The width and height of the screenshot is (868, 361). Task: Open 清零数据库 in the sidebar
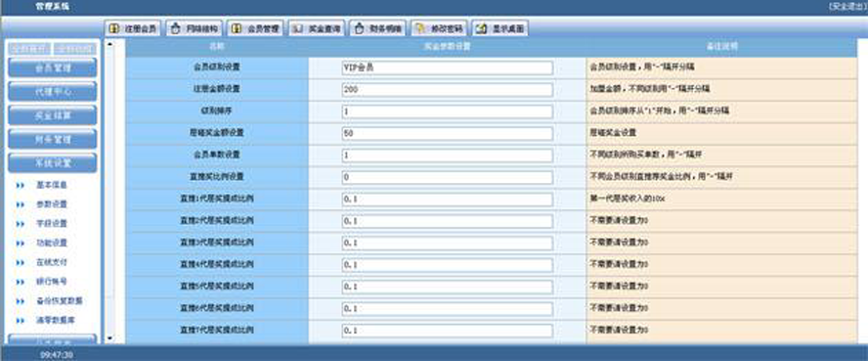(56, 320)
